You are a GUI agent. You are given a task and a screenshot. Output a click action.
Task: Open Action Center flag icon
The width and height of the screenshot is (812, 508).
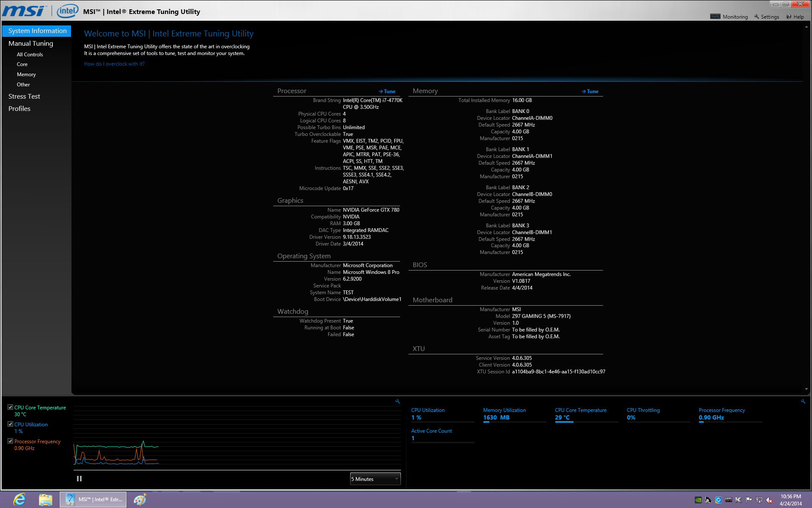749,500
